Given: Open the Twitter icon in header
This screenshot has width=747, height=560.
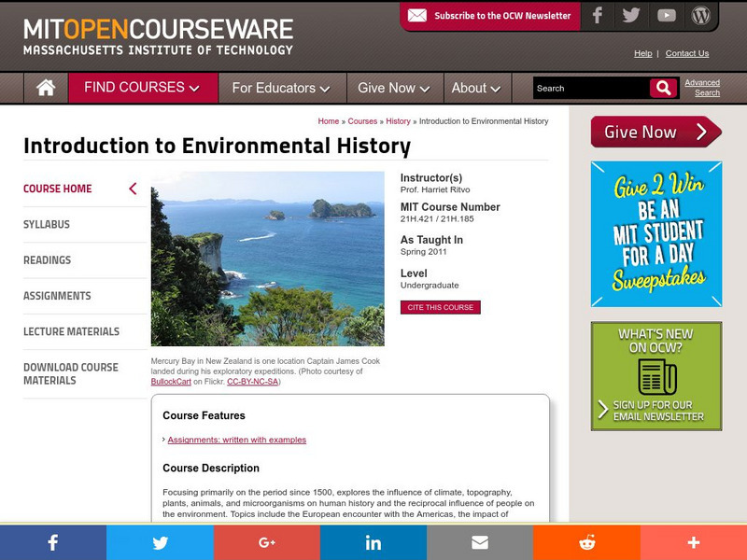Looking at the screenshot, I should coord(631,16).
